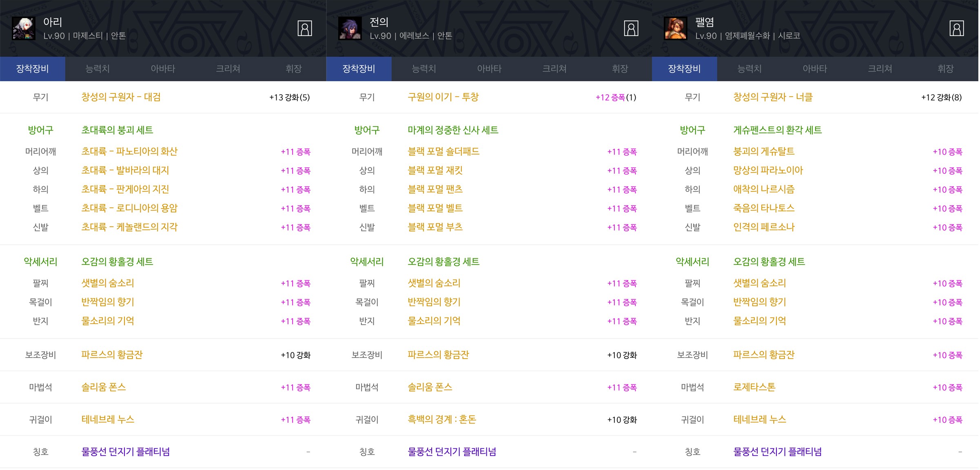Select 흑백의 경계 : 혼돈 earring
Viewport: 980px width, 470px height.
(x=442, y=419)
